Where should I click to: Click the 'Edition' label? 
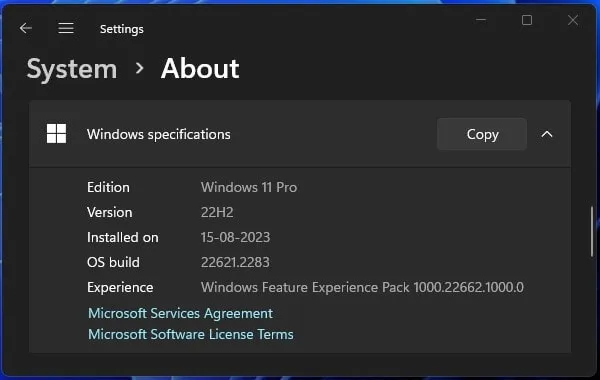pyautogui.click(x=108, y=188)
